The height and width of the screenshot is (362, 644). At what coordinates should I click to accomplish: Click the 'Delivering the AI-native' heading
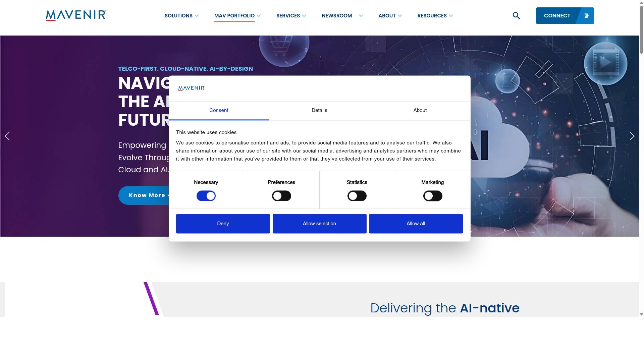[445, 308]
